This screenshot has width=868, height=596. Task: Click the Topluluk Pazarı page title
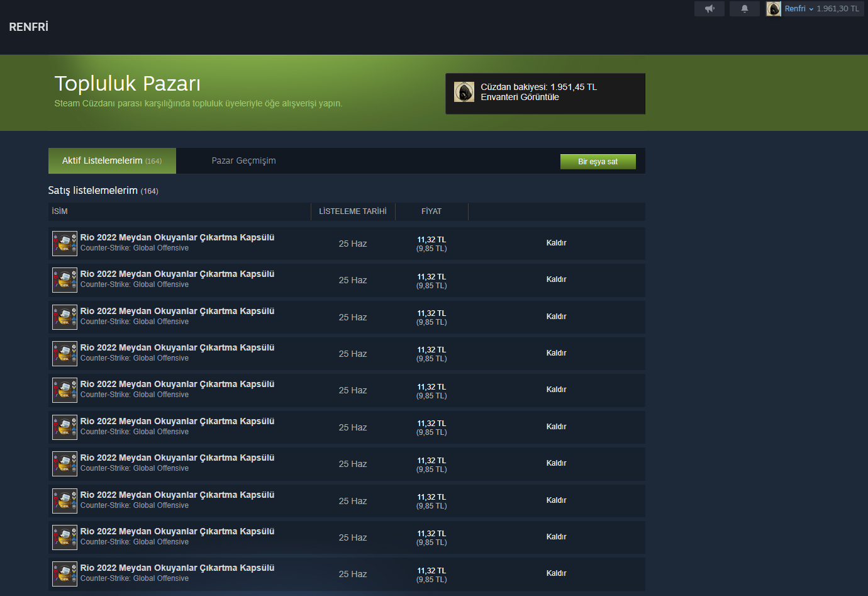128,84
